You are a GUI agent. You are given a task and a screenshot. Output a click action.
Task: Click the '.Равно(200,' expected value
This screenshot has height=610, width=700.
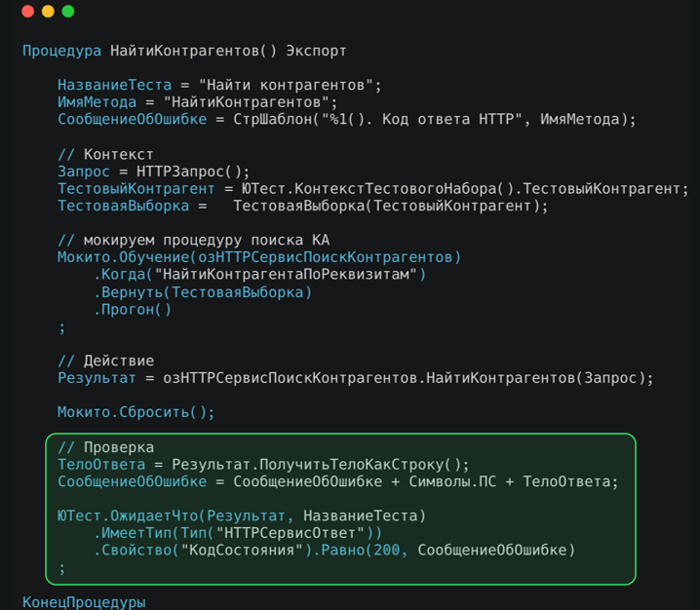pos(360,550)
